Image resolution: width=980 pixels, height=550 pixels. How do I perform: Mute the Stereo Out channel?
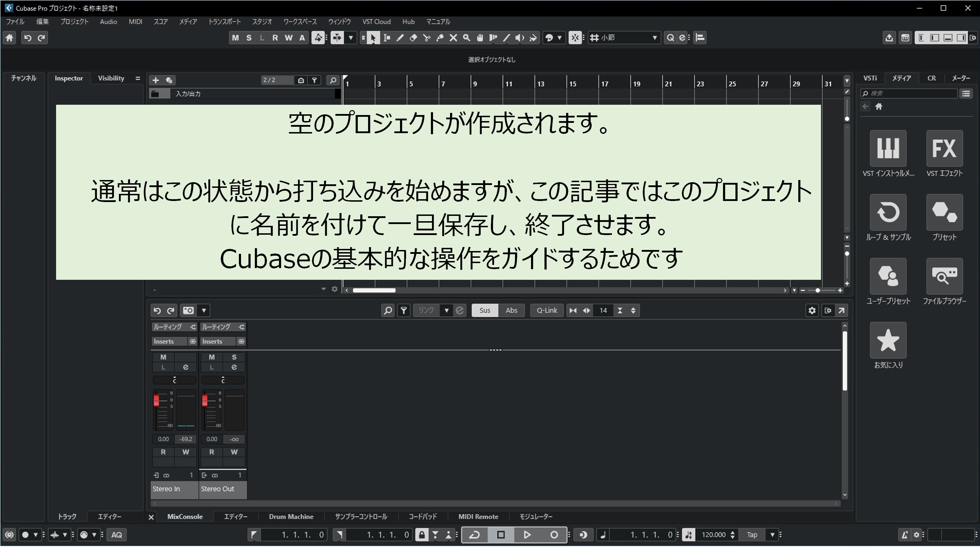(x=212, y=357)
